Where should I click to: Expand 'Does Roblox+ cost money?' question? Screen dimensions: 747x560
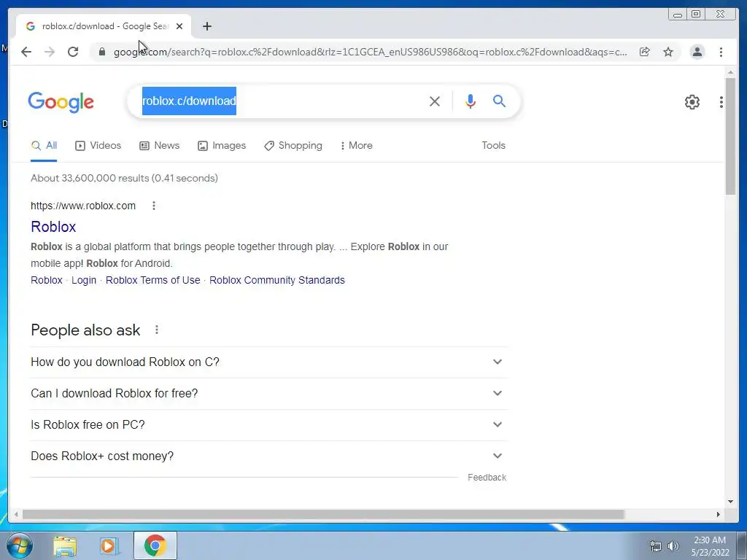268,456
